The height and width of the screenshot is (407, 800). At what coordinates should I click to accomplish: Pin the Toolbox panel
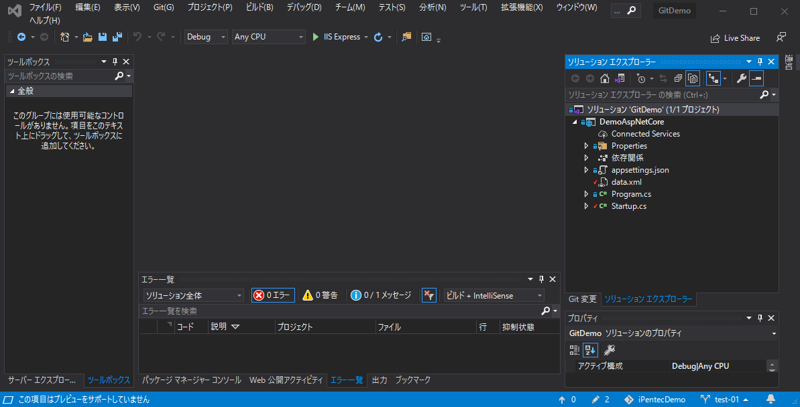(x=115, y=62)
